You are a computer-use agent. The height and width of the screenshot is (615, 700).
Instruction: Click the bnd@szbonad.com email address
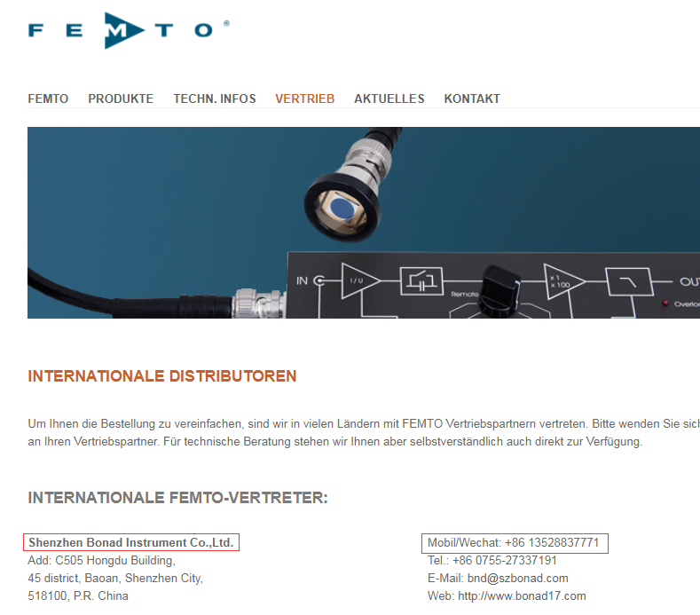518,579
